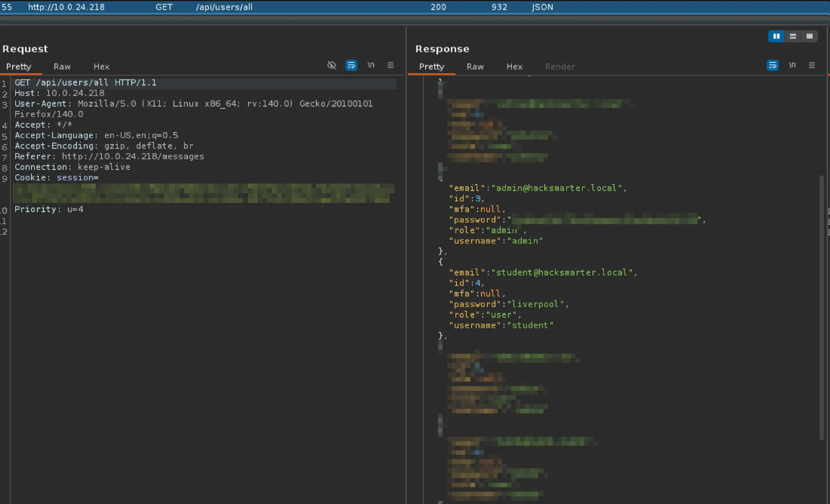
Task: Select the /api/users/all history row
Action: 224,7
